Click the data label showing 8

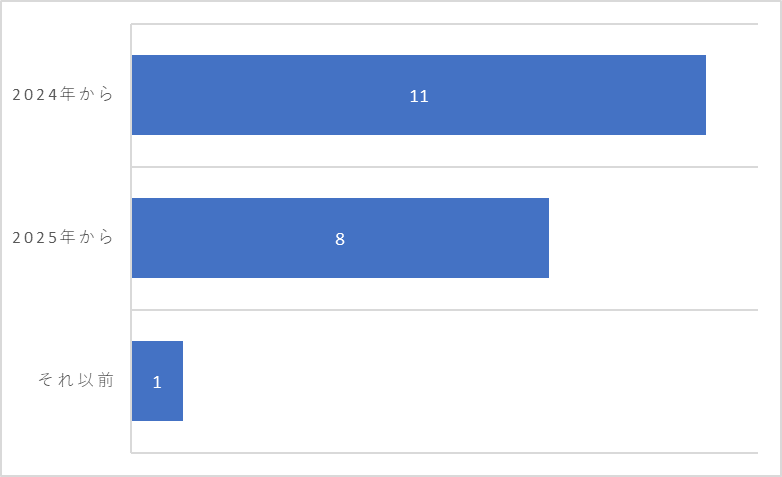click(340, 239)
